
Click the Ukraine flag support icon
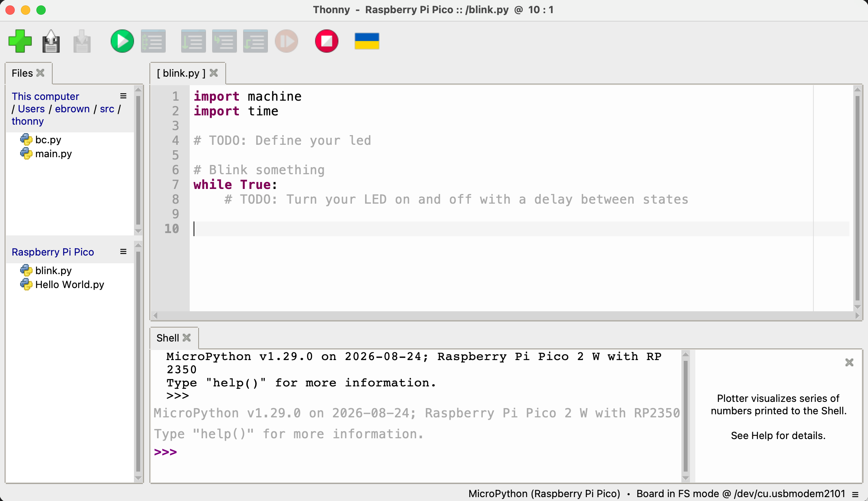pos(367,41)
